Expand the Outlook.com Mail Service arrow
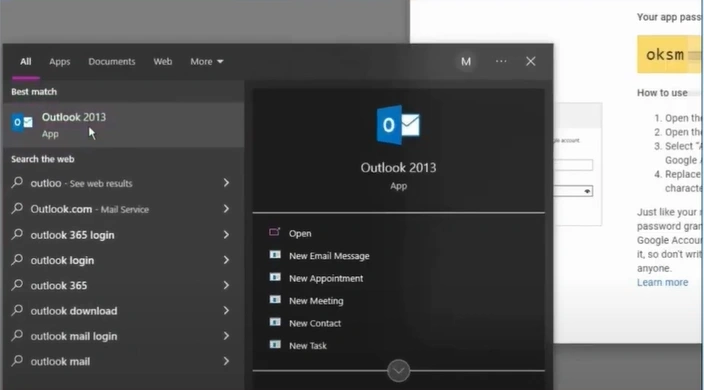This screenshot has width=704, height=390. point(226,209)
